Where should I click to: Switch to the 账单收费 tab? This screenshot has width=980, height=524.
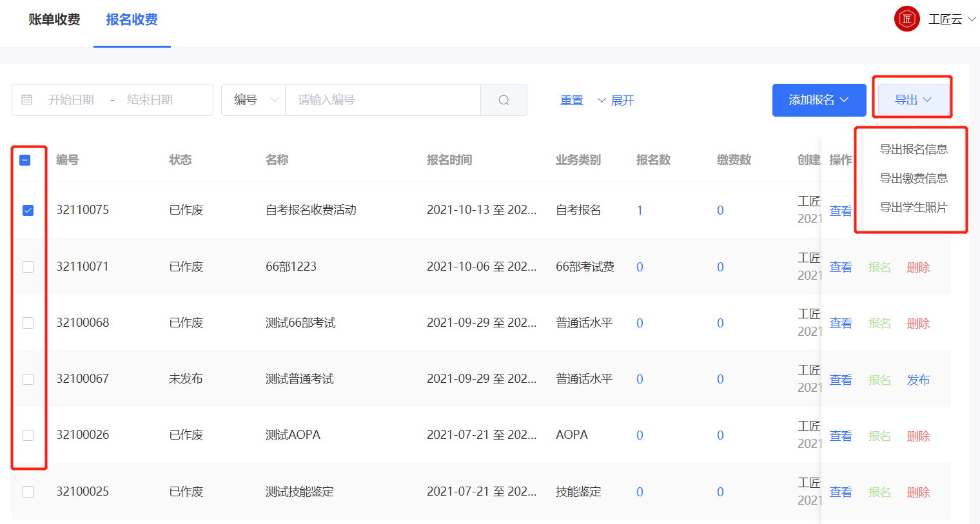[54, 19]
